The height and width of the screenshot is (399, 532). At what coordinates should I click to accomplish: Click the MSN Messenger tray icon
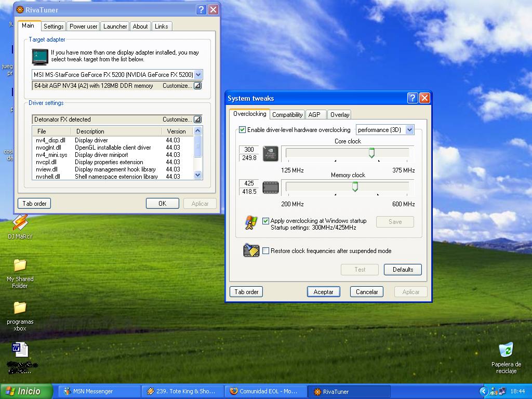(x=494, y=392)
